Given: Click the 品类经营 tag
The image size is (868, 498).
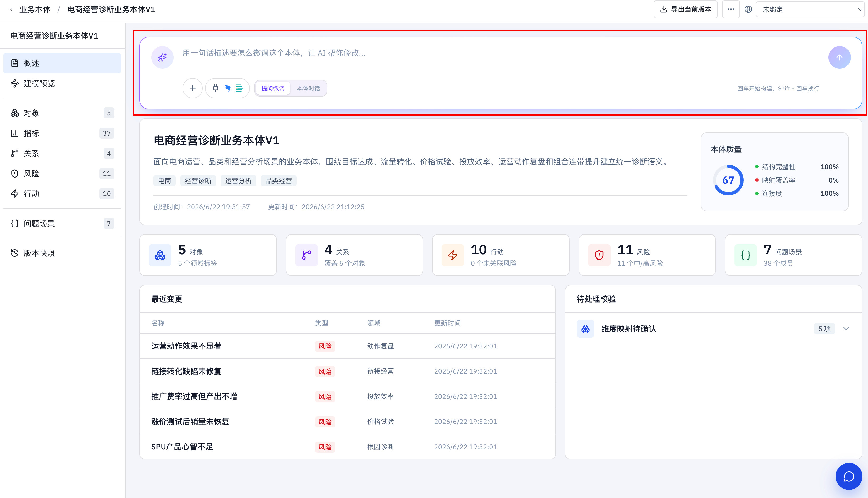Looking at the screenshot, I should coord(279,181).
